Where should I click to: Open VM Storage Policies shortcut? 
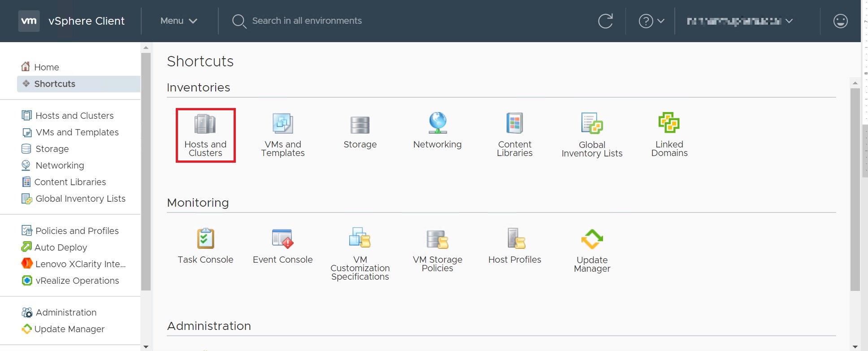pos(438,250)
